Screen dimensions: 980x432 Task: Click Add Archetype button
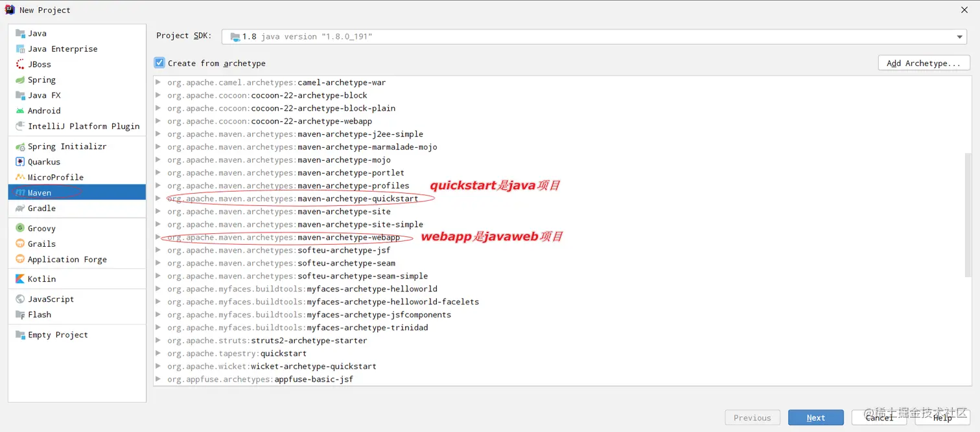point(924,63)
